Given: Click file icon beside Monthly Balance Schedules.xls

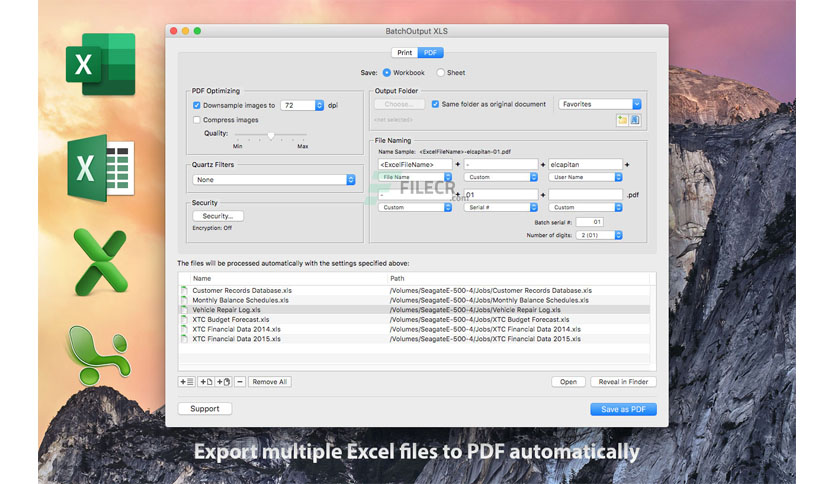Looking at the screenshot, I should pyautogui.click(x=184, y=300).
